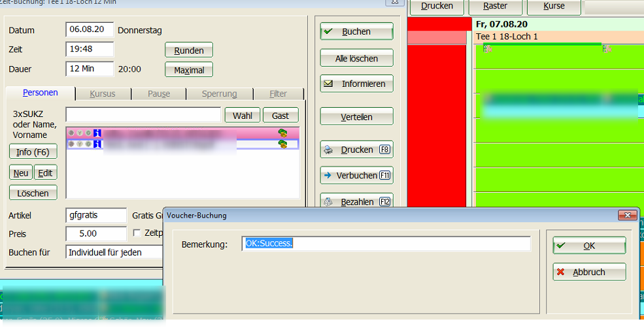644x330 pixels.
Task: Click the gray G circle icon in the white outlined row
Action: click(88, 144)
